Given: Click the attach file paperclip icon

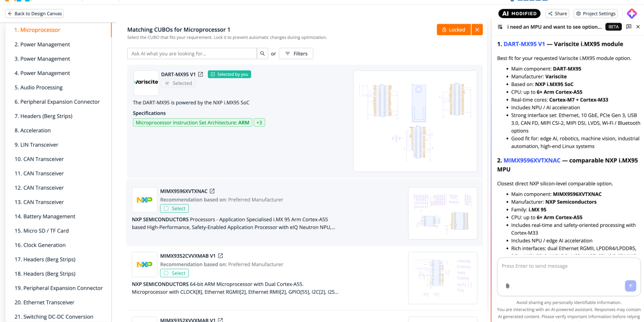Looking at the screenshot, I should click(x=508, y=286).
